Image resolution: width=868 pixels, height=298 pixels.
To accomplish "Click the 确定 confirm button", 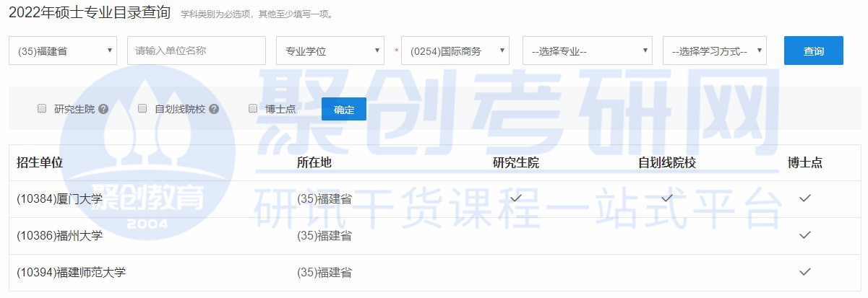I will pyautogui.click(x=344, y=109).
